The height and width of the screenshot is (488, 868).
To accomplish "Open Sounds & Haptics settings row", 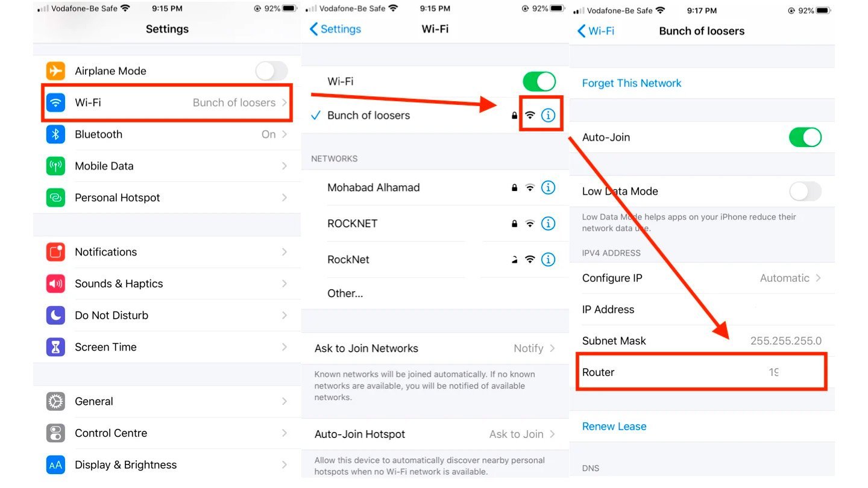I will click(x=168, y=284).
